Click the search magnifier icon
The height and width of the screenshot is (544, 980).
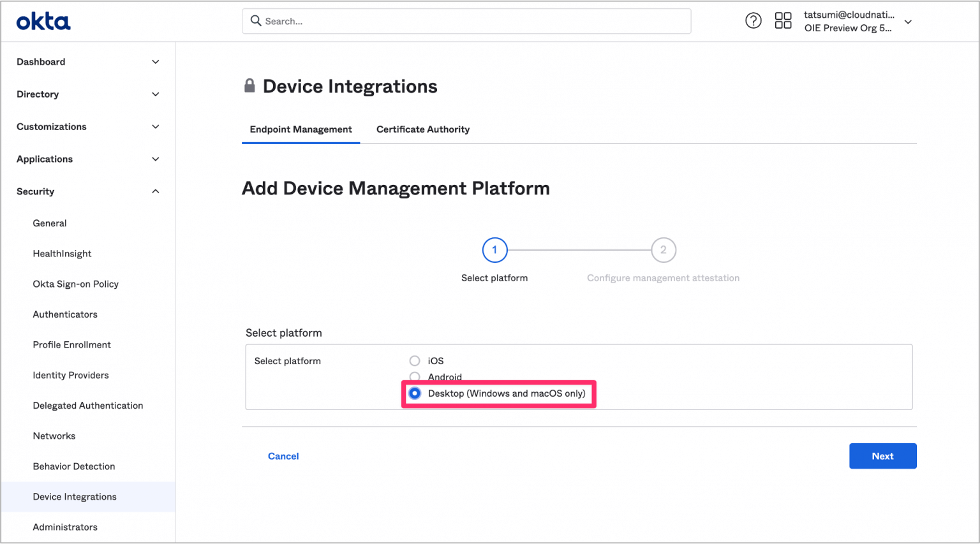[255, 21]
